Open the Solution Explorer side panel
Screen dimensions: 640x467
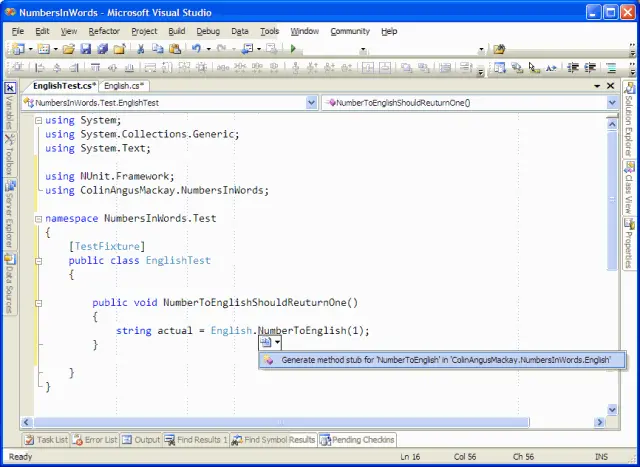coord(629,120)
